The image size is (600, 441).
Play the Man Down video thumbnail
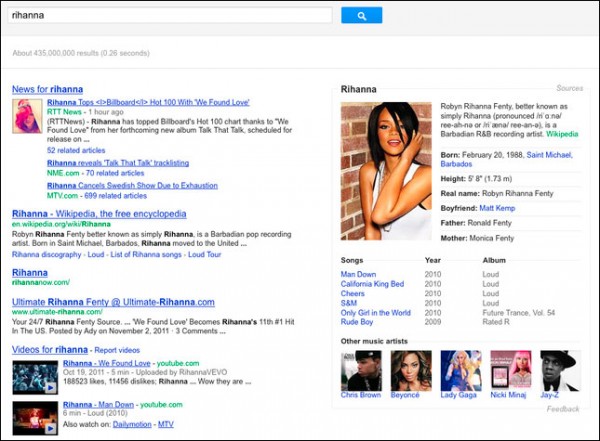34,414
